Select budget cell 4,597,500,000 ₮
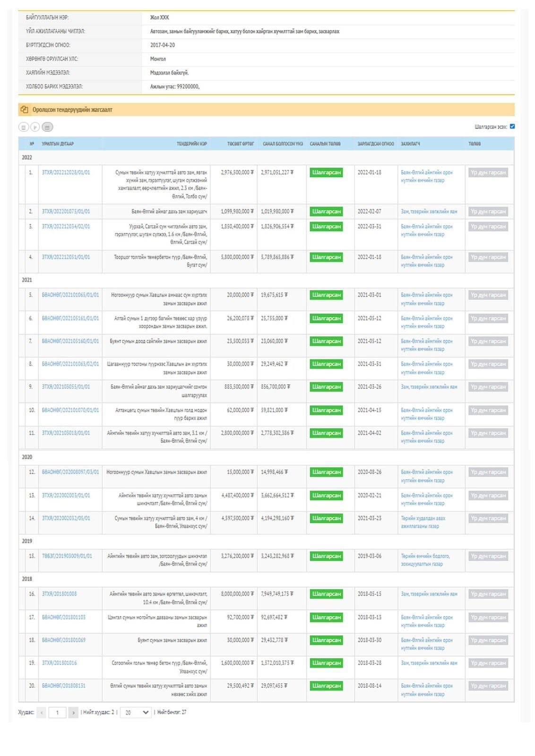This screenshot has width=535, height=756. coord(237,518)
